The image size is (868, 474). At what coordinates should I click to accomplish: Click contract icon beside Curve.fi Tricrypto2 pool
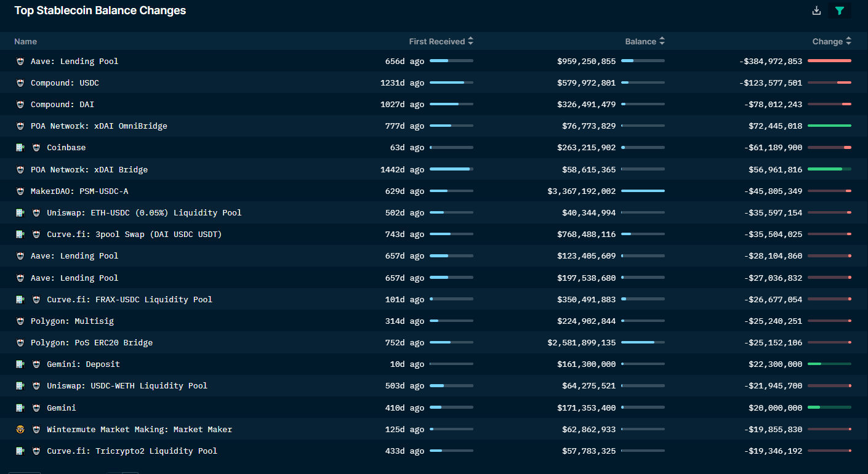tap(36, 451)
